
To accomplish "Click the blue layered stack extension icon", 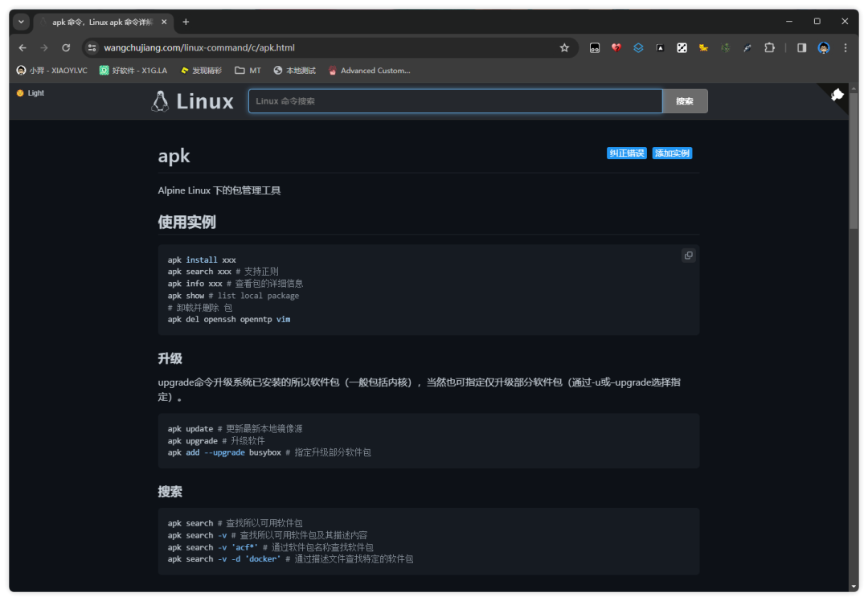I will [638, 48].
